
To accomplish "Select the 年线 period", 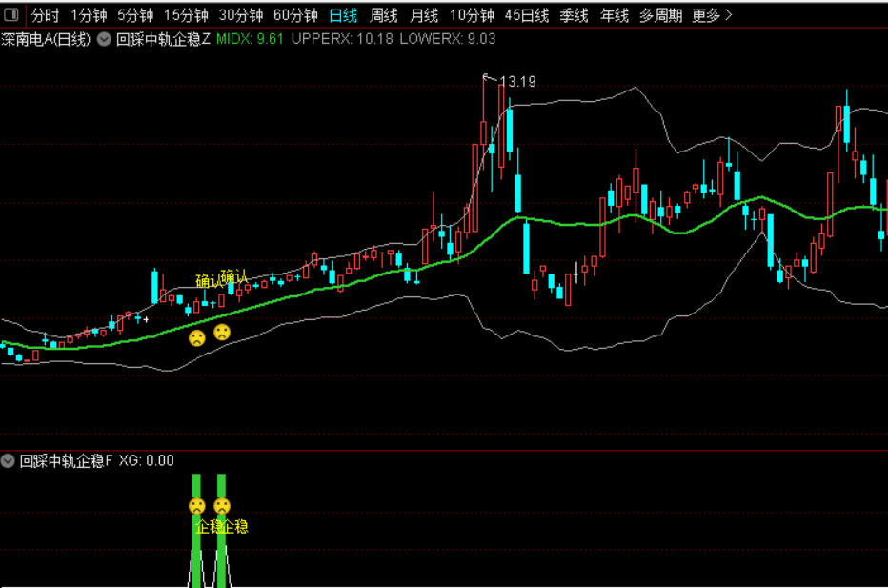I will point(615,15).
